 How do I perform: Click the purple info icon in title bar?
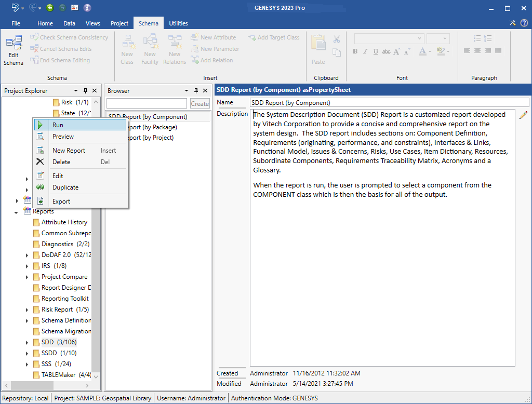point(87,8)
